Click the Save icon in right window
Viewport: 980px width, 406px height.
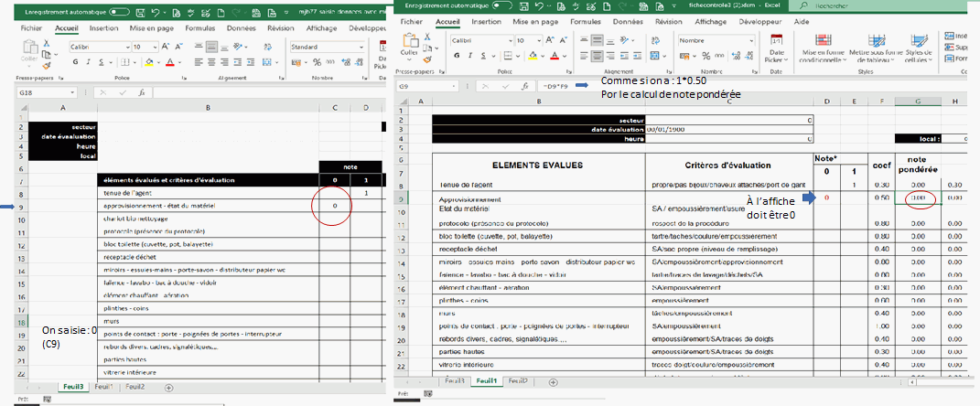click(x=526, y=5)
